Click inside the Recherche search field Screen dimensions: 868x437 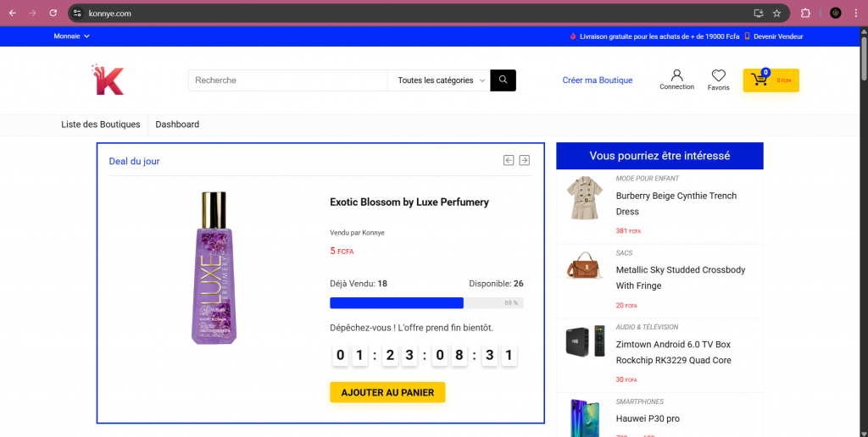(x=287, y=80)
